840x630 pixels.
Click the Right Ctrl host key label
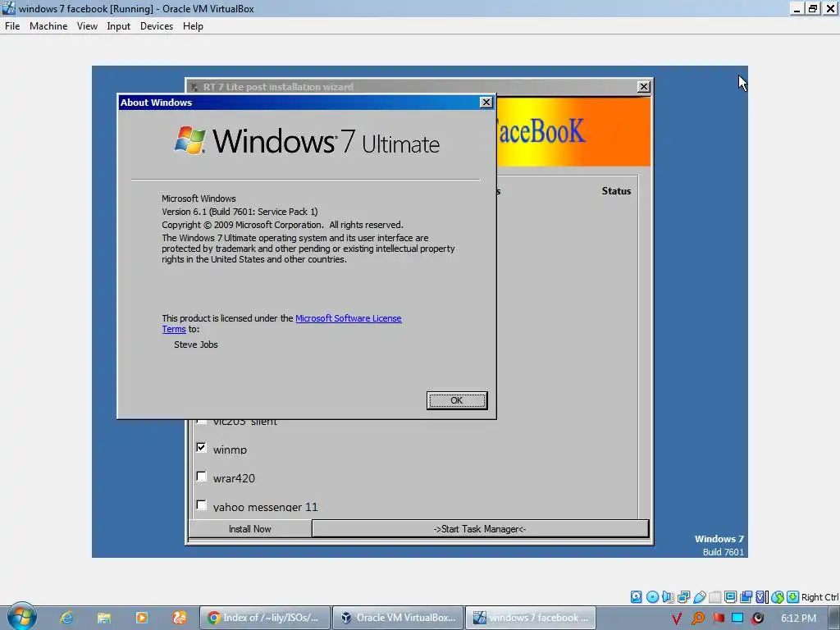pyautogui.click(x=819, y=597)
